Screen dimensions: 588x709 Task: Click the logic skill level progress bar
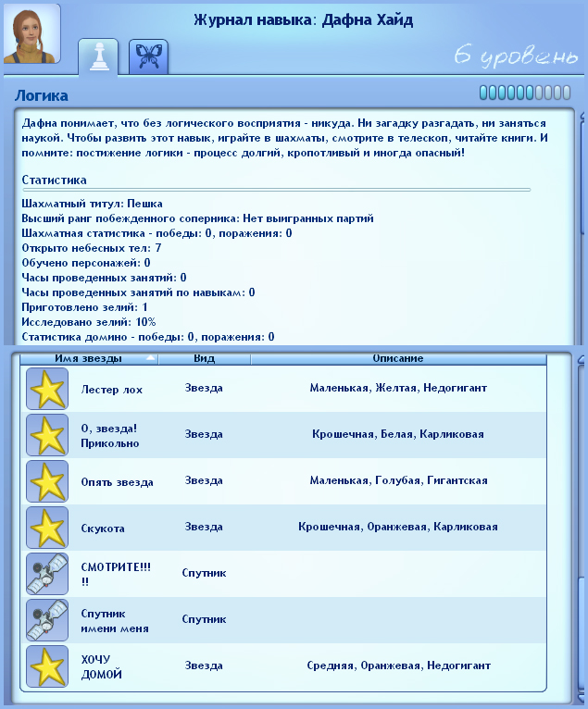[525, 93]
